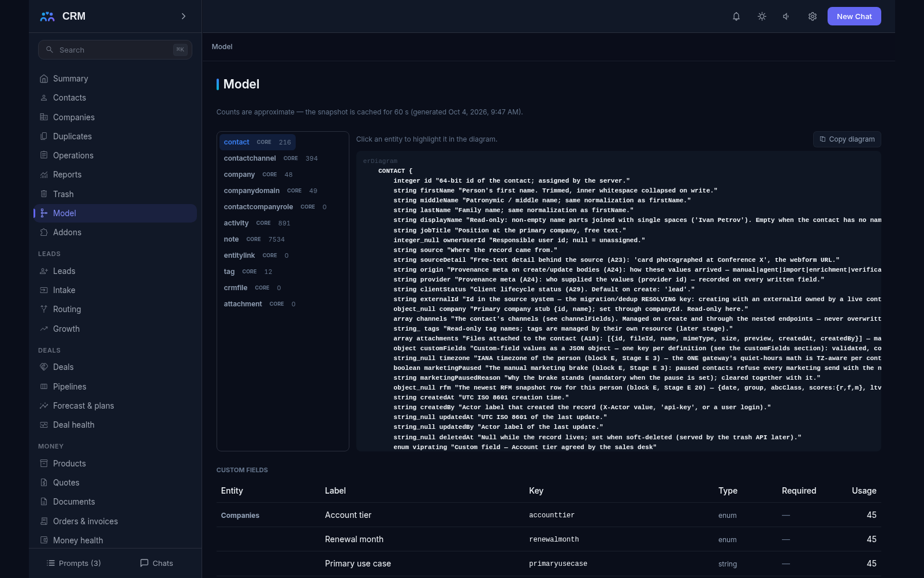Click the Intake icon

[44, 290]
